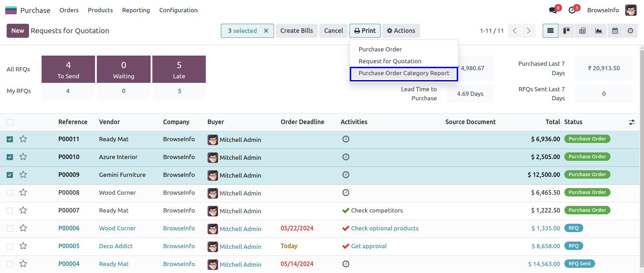Open the messages chat icon
The width and height of the screenshot is (644, 273).
(x=553, y=10)
